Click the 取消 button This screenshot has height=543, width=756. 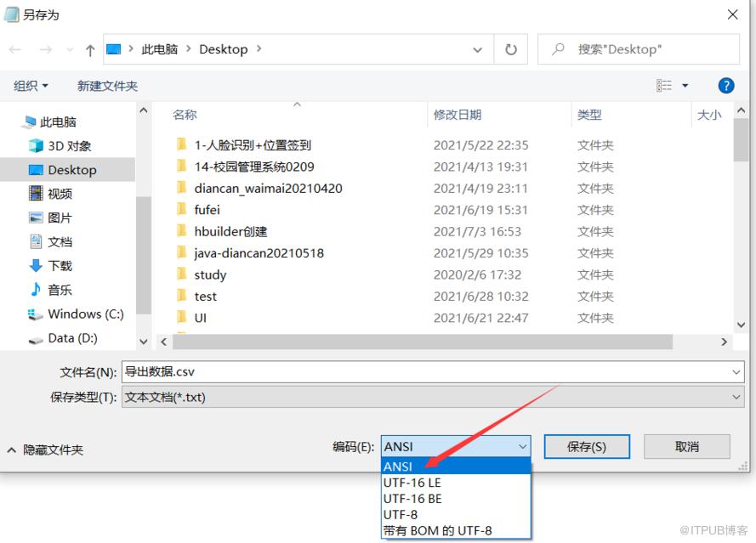686,447
